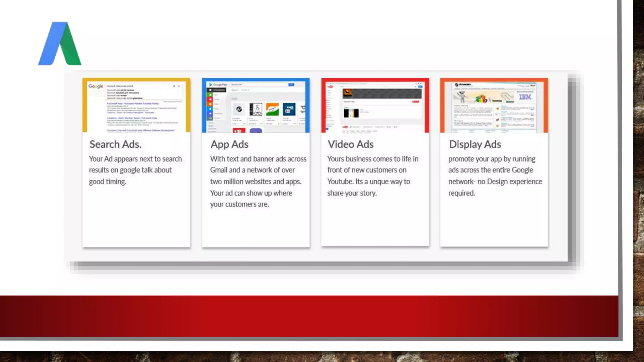
Task: Click the Video Ads description text
Action: tap(372, 176)
